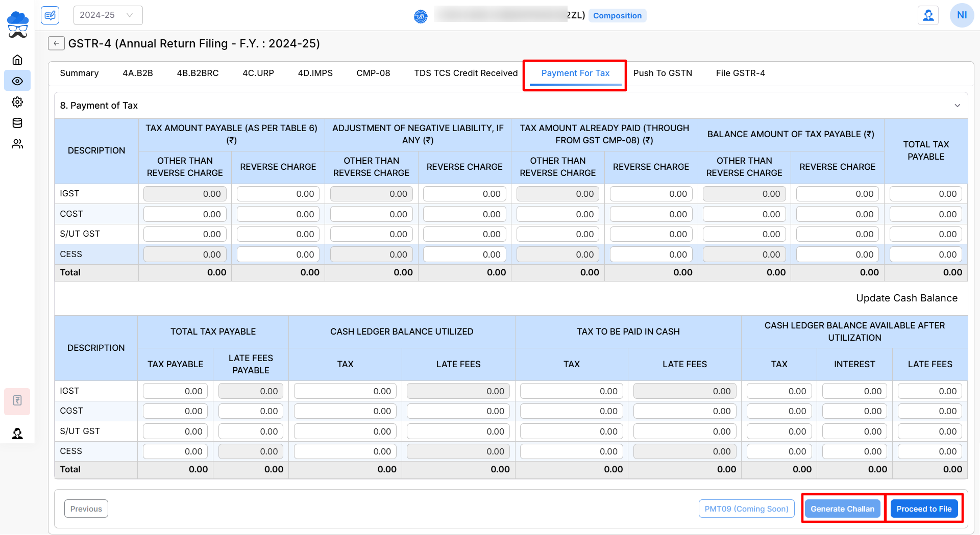Open the 2024-25 financial year dropdown
The image size is (980, 535).
pos(108,15)
